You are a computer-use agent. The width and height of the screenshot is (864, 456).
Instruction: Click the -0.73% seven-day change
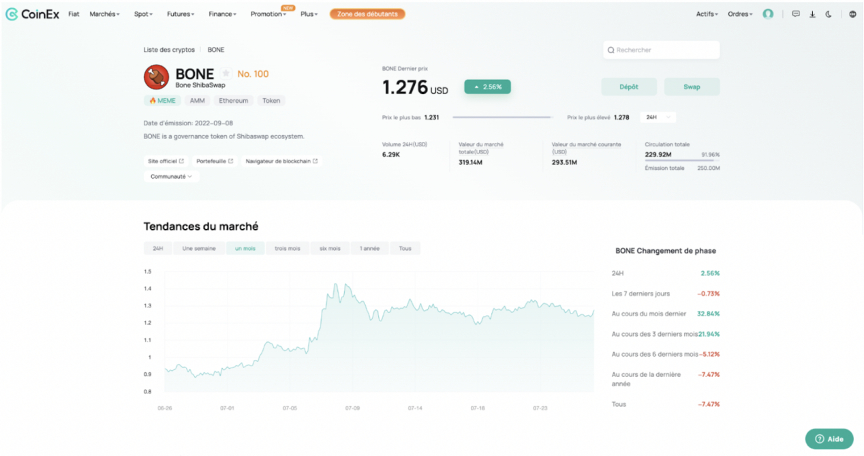point(709,294)
